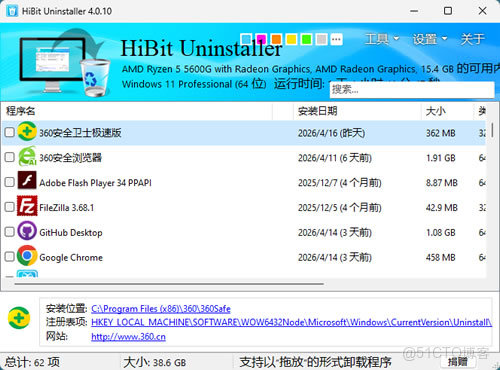Open the 工具 dropdown menu
This screenshot has width=500, height=370.
tap(382, 39)
